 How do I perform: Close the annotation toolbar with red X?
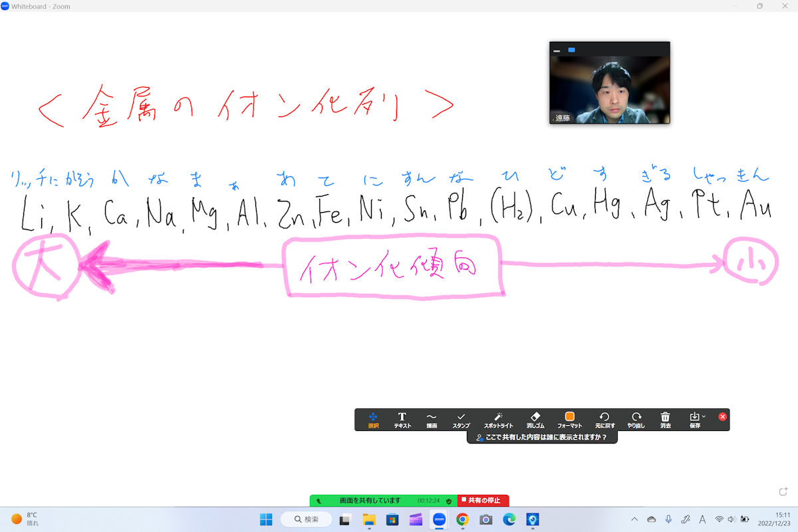[723, 416]
